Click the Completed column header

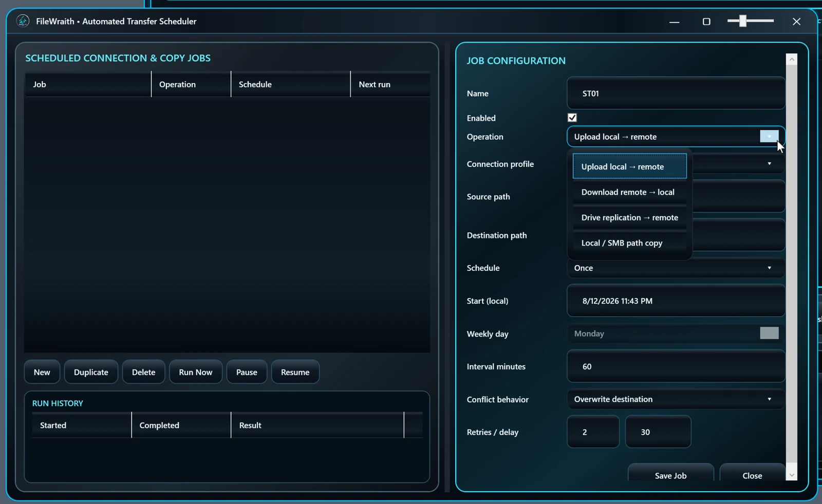181,425
